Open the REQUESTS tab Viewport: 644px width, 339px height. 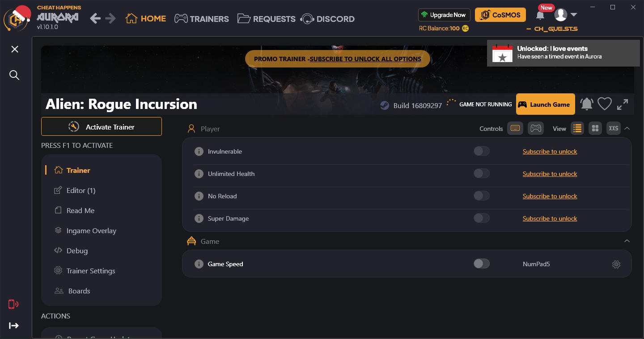pos(266,18)
